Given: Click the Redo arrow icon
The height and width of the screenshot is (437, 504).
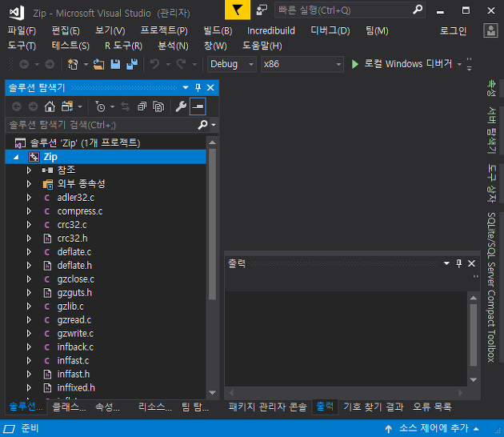Looking at the screenshot, I should click(182, 64).
